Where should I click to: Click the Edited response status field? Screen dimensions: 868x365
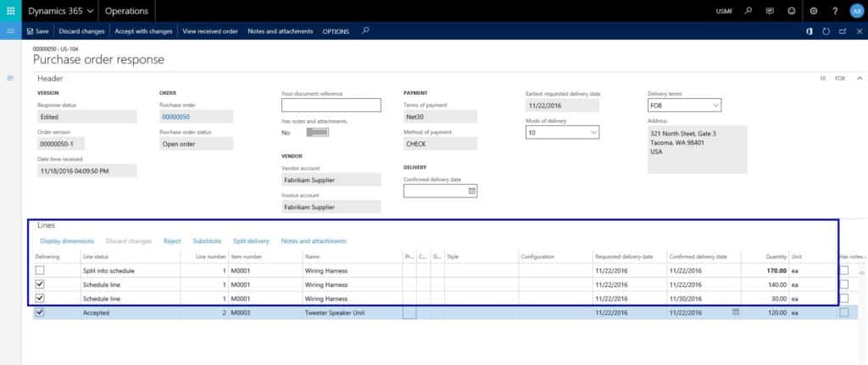click(x=87, y=117)
